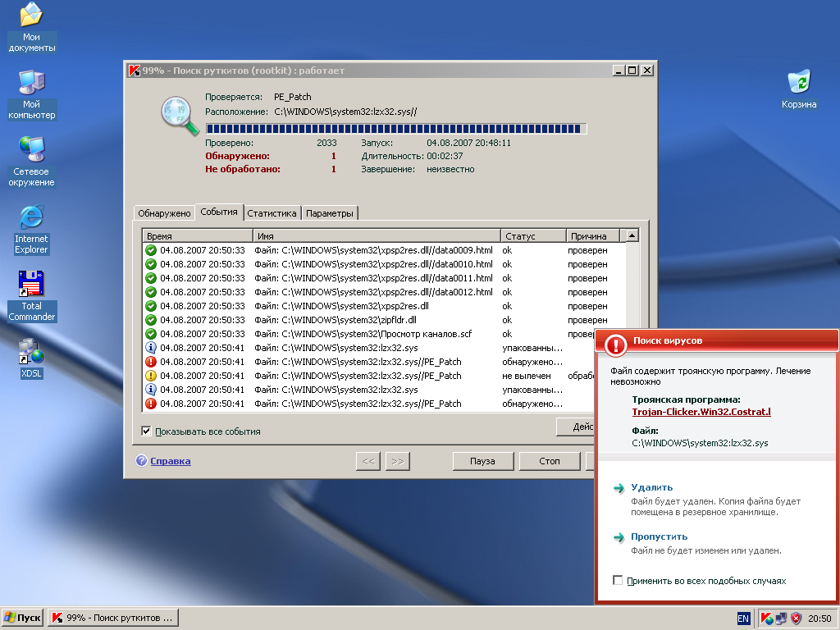The height and width of the screenshot is (630, 840).
Task: Sort events by the Статус column header
Action: [x=533, y=235]
